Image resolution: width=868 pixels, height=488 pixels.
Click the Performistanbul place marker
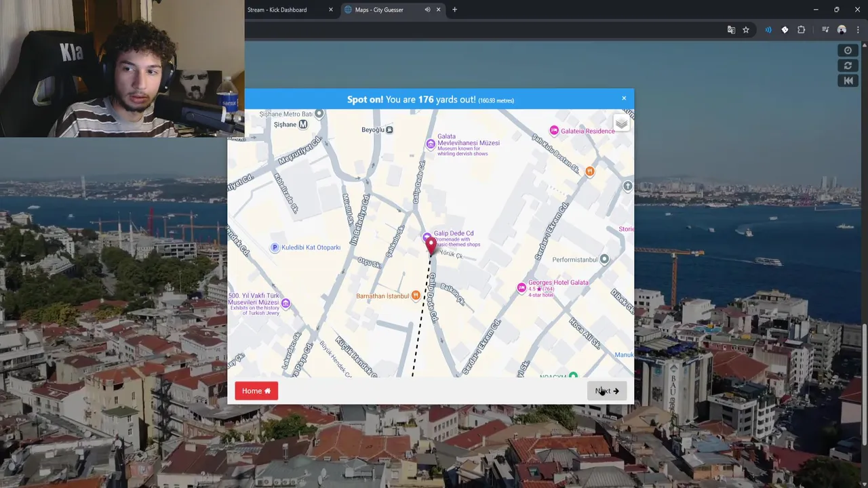point(604,259)
